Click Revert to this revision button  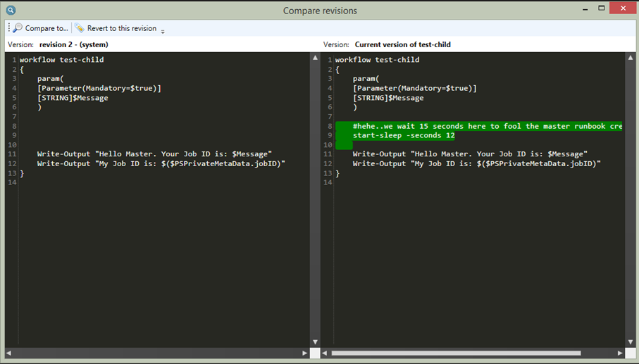(116, 28)
